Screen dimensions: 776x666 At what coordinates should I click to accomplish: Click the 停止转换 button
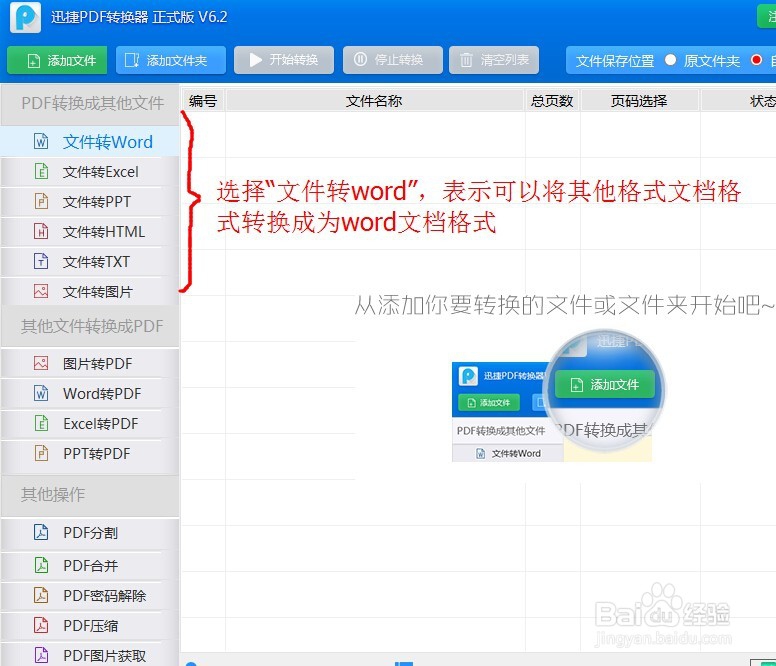(392, 60)
